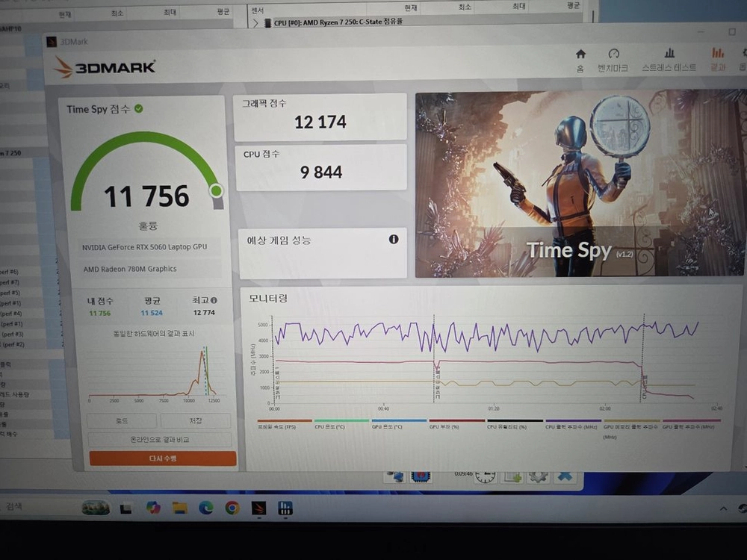Click the 그래픽 점수 value 12 174

click(x=320, y=122)
